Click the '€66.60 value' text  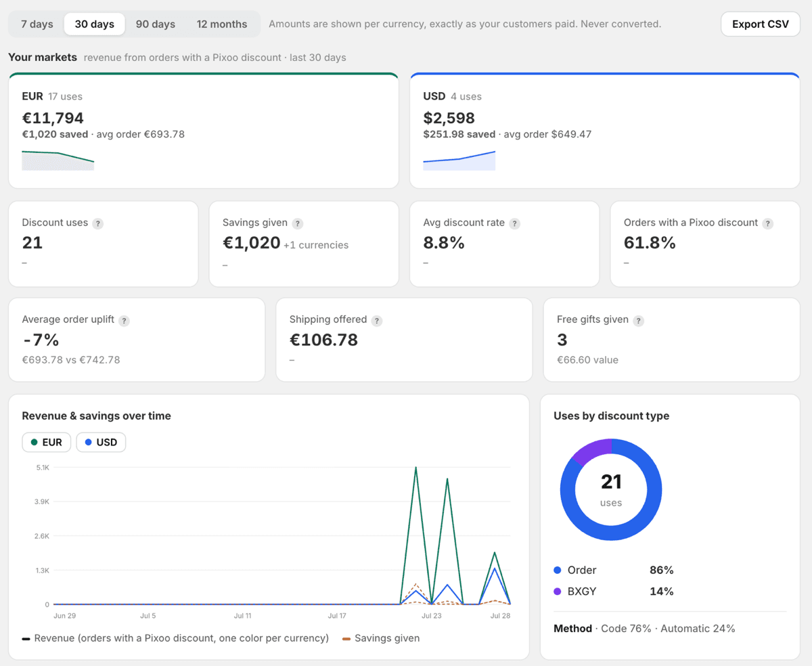point(587,359)
